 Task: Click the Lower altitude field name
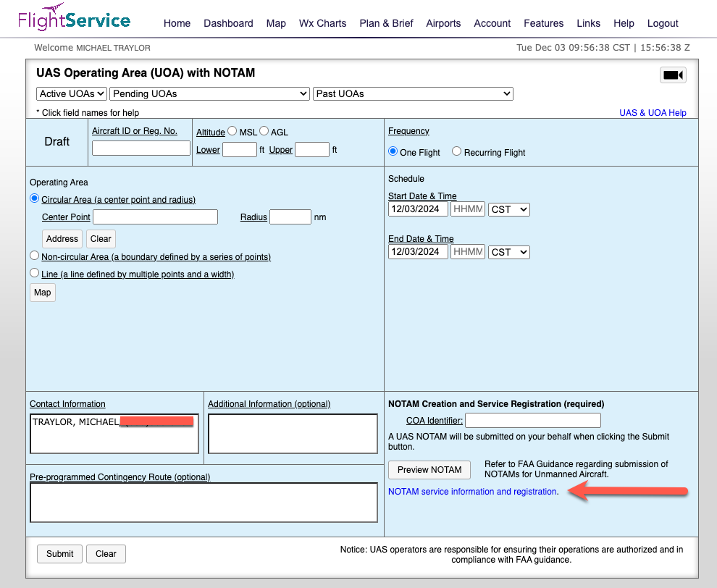[x=208, y=149]
